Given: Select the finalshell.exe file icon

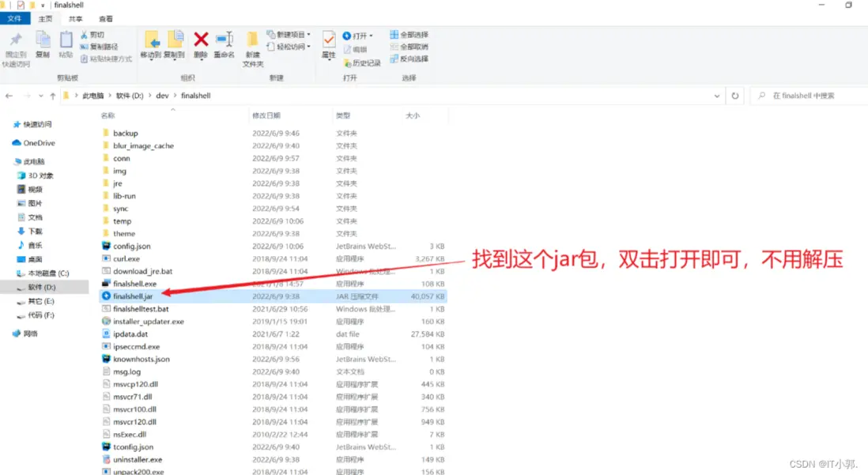Looking at the screenshot, I should [x=106, y=284].
